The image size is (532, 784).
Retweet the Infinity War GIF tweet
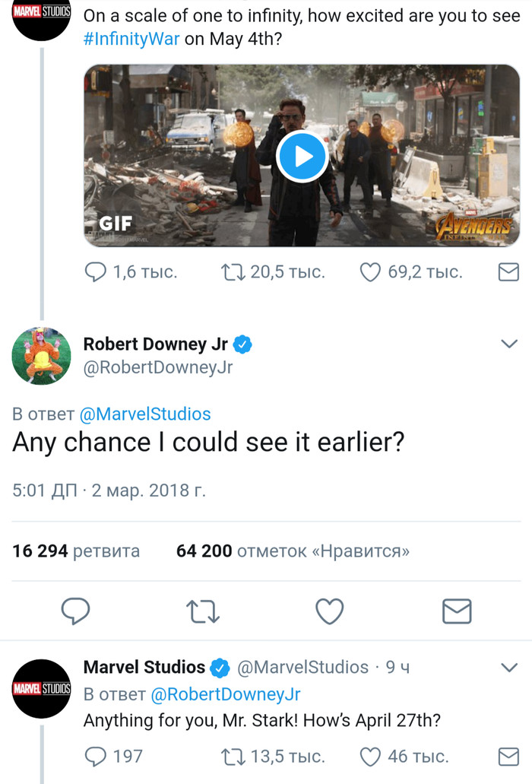pos(231,271)
